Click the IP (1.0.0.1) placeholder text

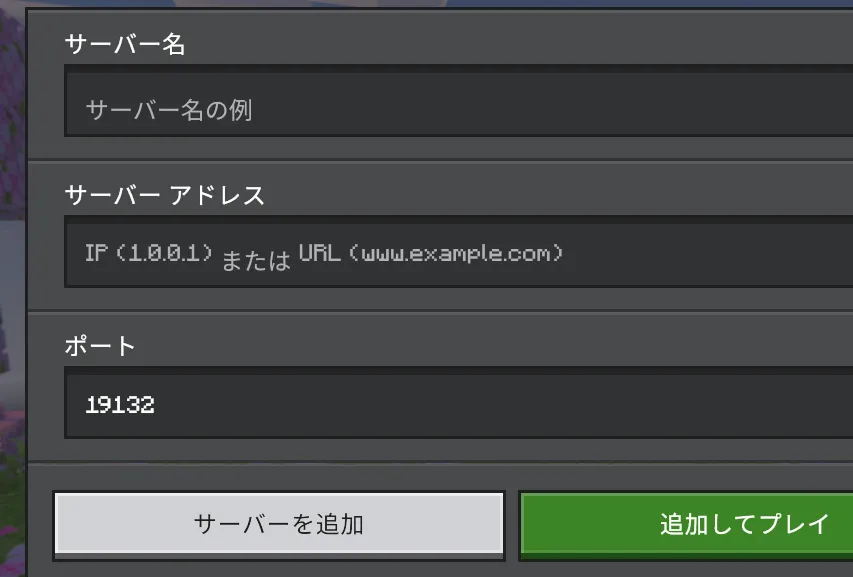[149, 253]
